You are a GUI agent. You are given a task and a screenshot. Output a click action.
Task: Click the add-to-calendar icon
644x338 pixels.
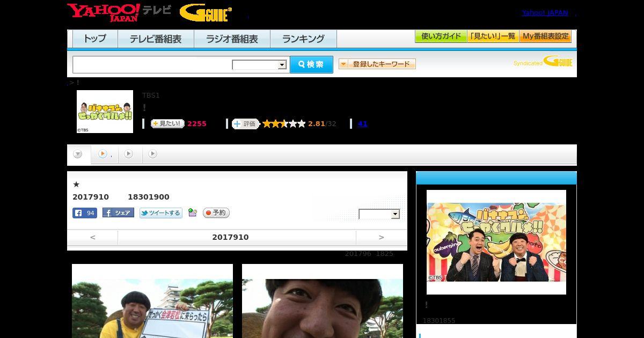click(x=193, y=213)
